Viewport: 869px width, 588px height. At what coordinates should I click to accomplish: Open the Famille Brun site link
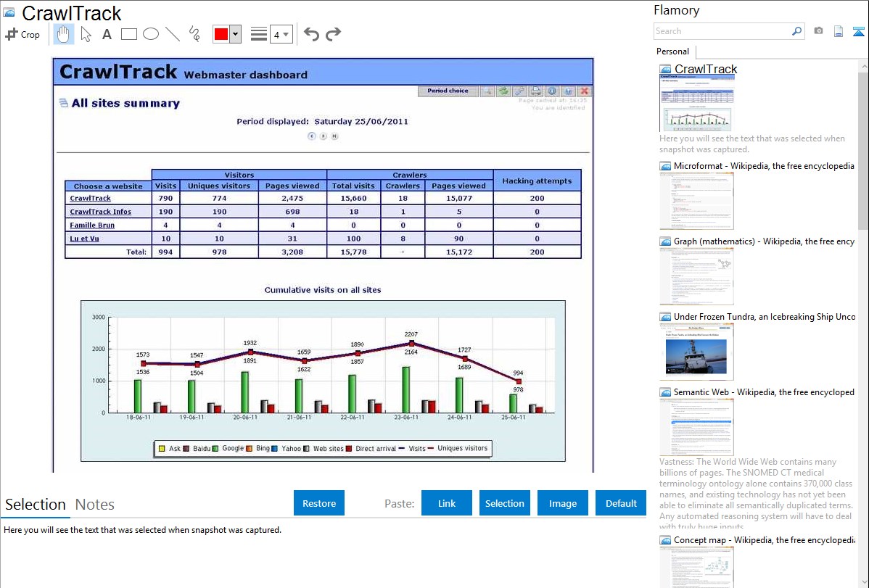(x=92, y=225)
